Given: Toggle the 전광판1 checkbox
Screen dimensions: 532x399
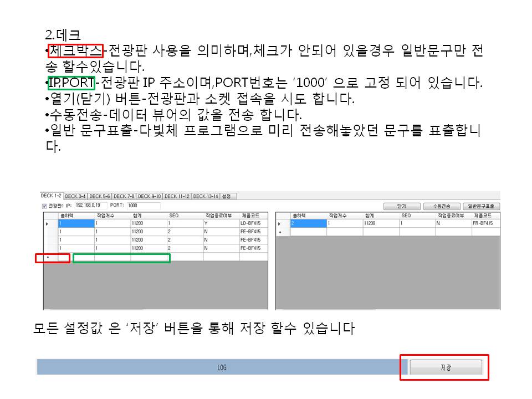Looking at the screenshot, I should (x=44, y=206).
